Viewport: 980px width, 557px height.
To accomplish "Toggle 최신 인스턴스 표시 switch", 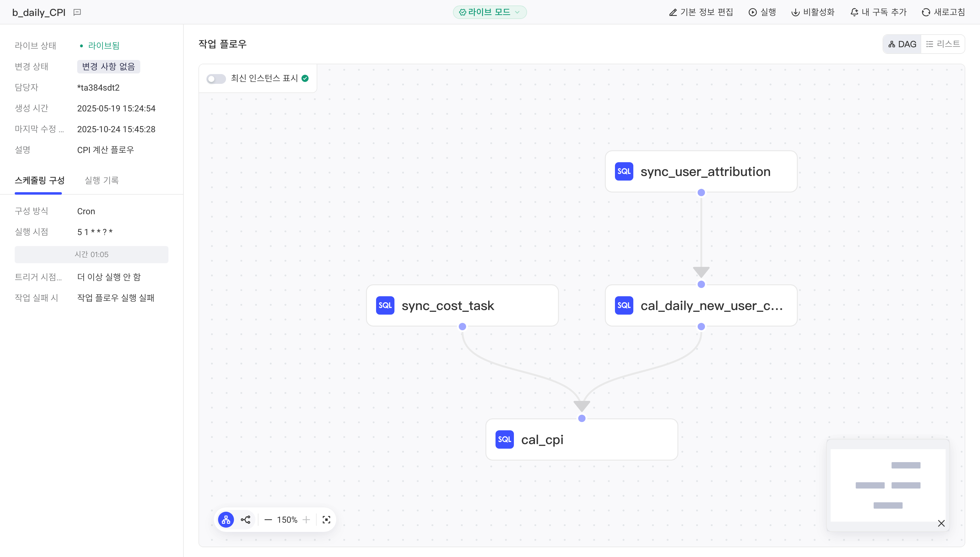I will click(216, 78).
